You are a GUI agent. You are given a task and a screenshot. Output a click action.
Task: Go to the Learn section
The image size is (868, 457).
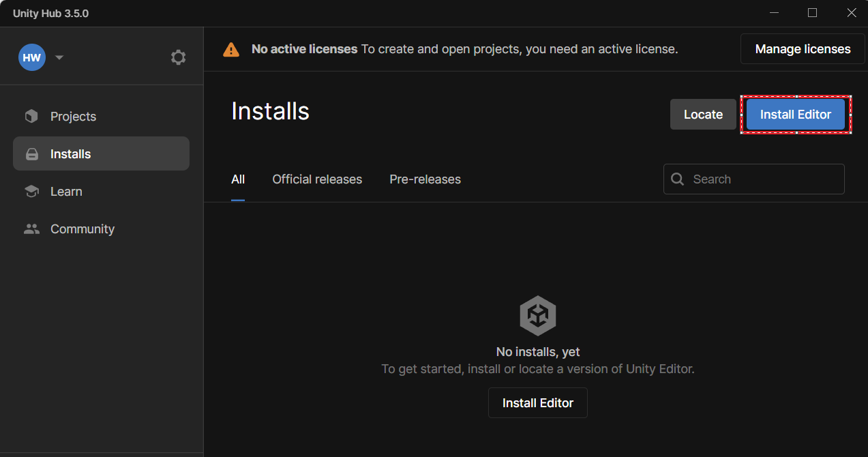[101, 192]
